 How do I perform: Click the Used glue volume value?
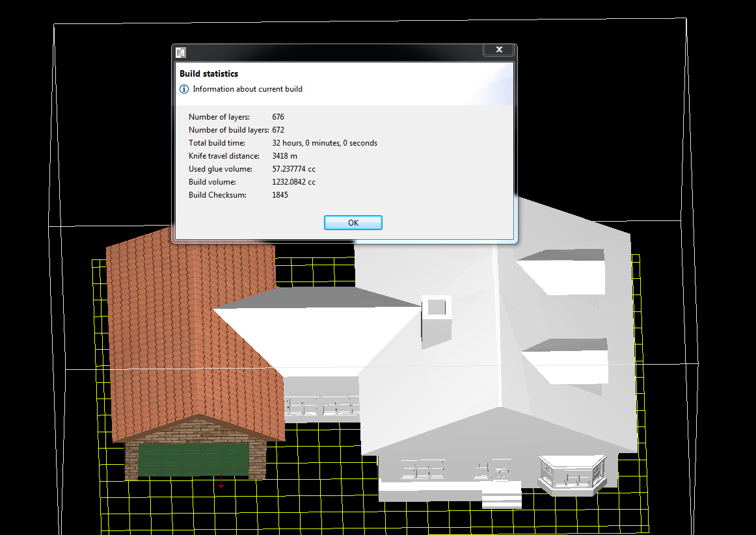[293, 169]
